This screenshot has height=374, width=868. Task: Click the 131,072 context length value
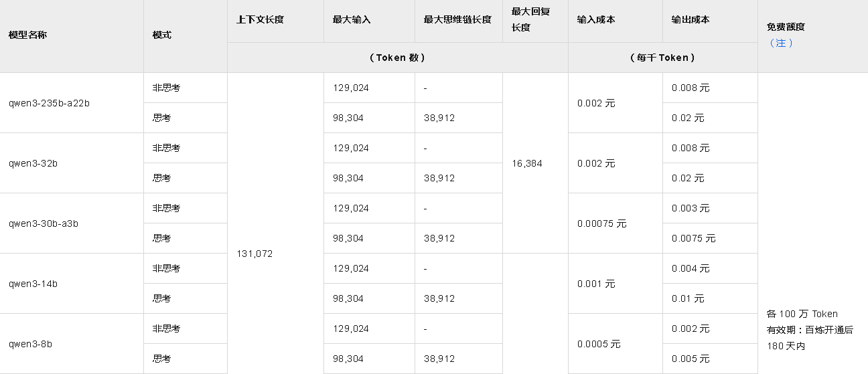255,254
